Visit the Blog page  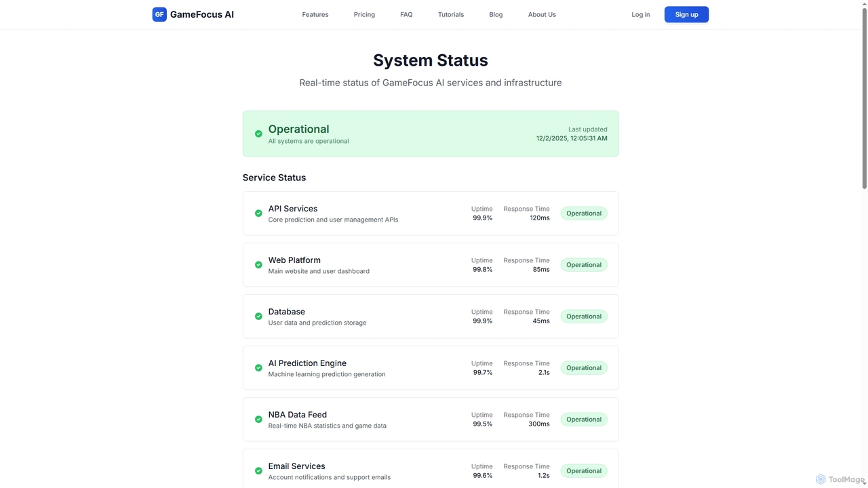[x=496, y=14]
